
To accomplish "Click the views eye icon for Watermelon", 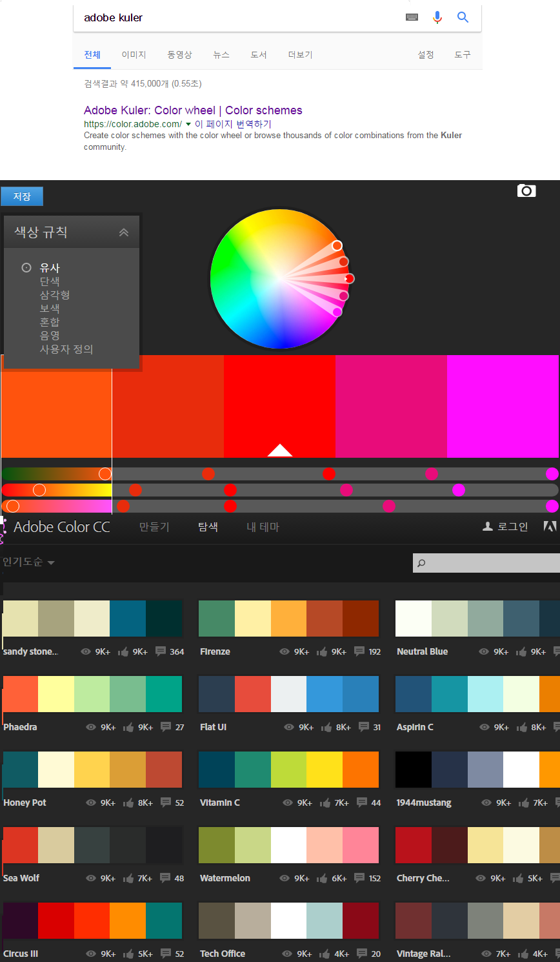I will click(x=285, y=878).
